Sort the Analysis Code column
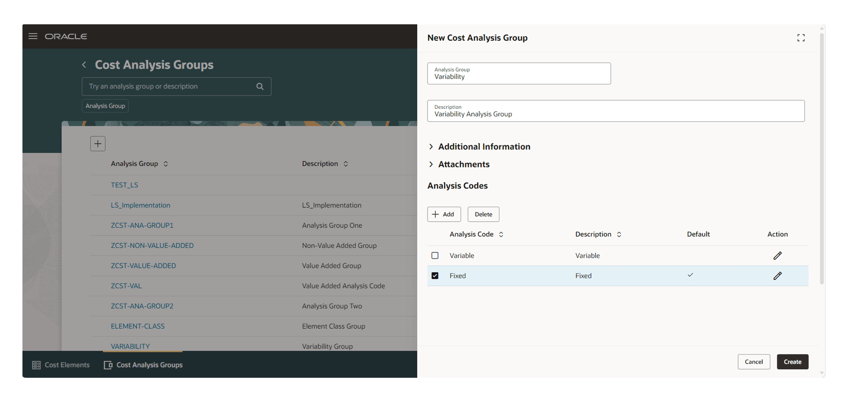The image size is (868, 396). pyautogui.click(x=501, y=235)
